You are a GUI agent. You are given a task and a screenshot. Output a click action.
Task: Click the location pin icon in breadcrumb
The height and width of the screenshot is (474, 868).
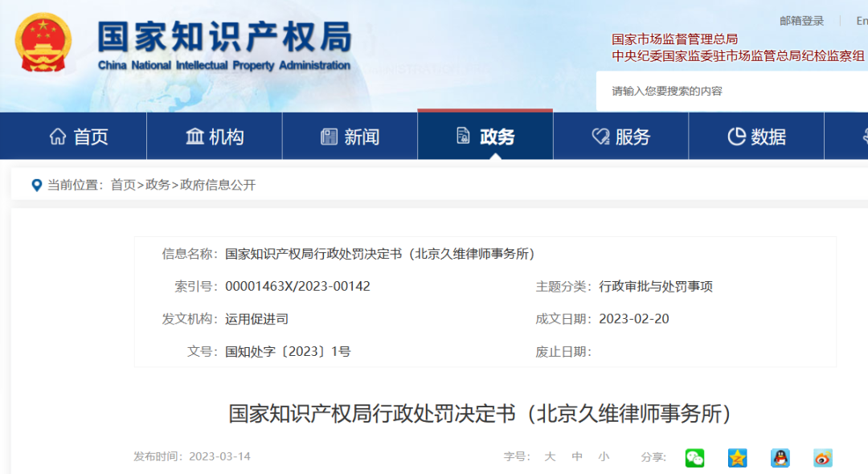coord(36,186)
